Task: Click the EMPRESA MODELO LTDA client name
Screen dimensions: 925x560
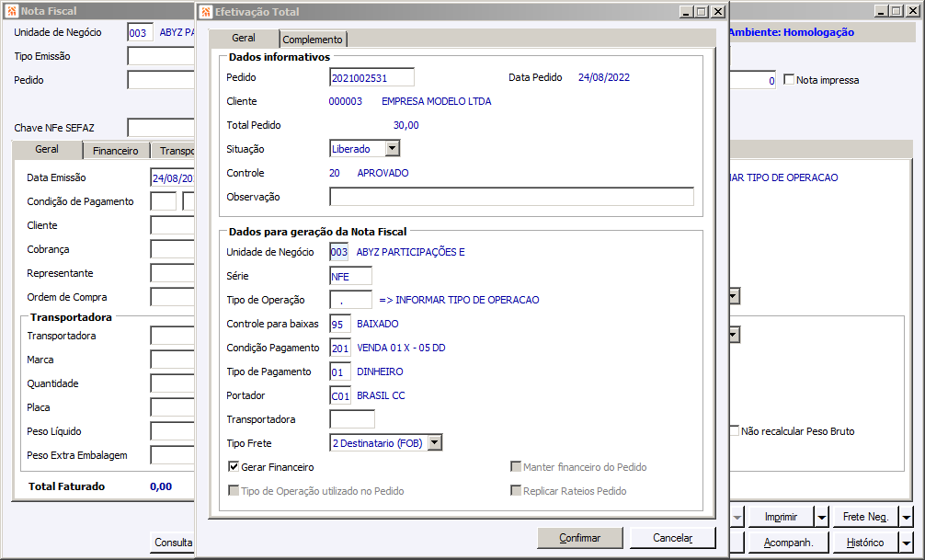Action: click(x=436, y=101)
